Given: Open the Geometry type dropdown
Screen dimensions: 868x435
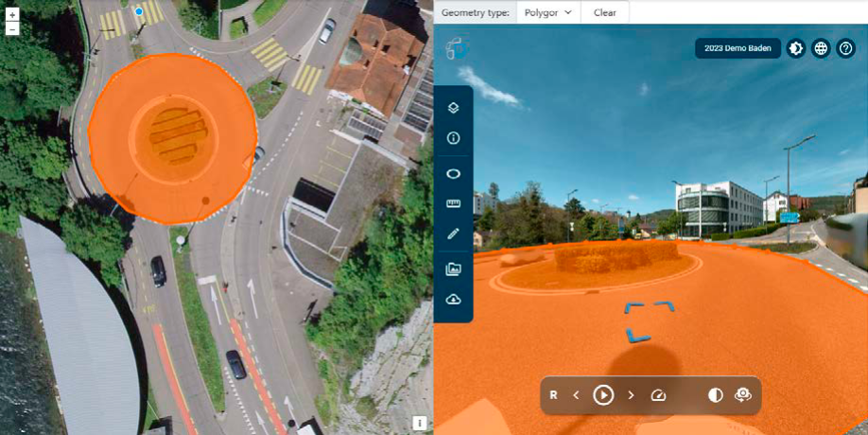Looking at the screenshot, I should pyautogui.click(x=548, y=13).
